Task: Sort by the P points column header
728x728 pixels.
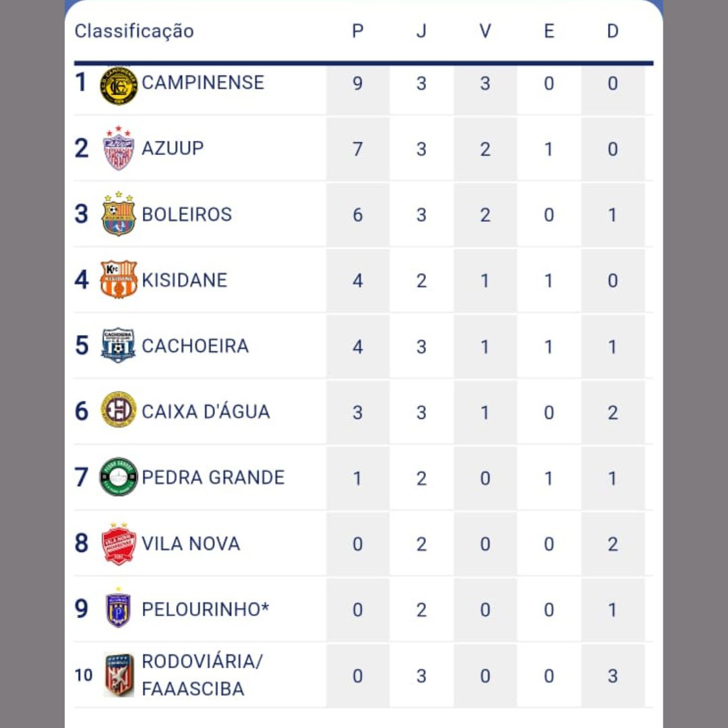Action: click(x=357, y=31)
